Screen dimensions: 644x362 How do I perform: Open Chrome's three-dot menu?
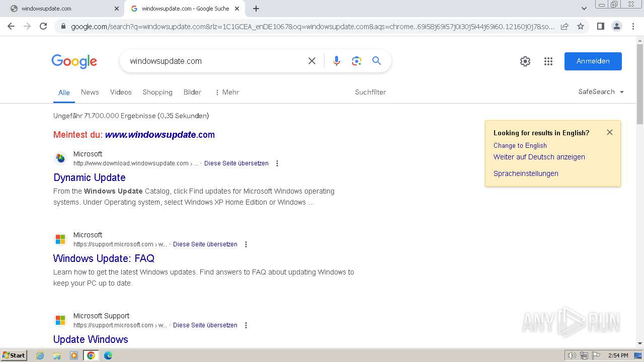pyautogui.click(x=633, y=26)
